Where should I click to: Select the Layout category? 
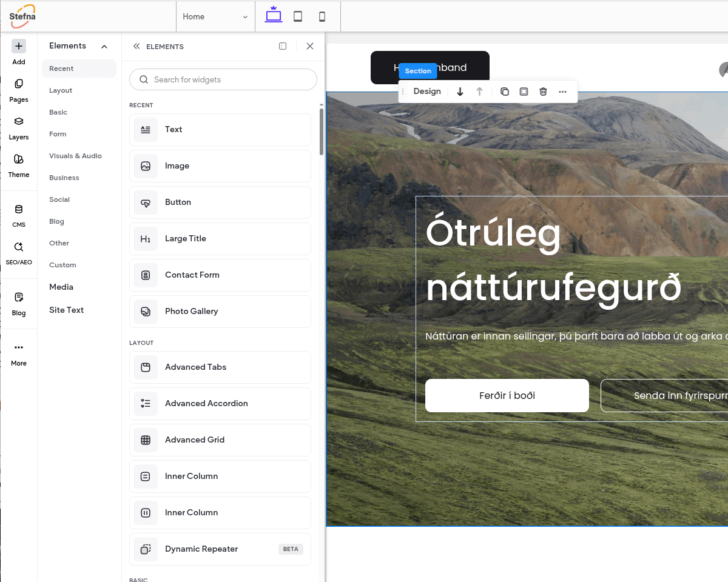[x=61, y=90]
